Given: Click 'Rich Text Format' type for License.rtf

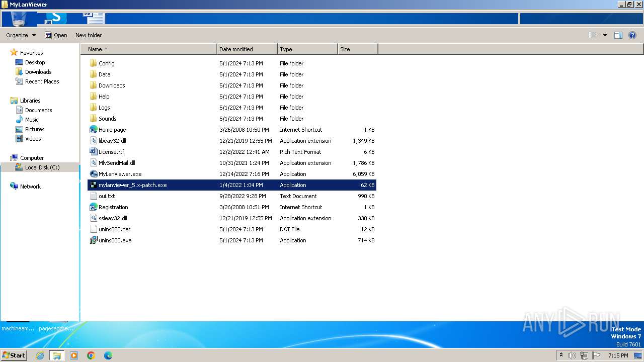Looking at the screenshot, I should 300,152.
